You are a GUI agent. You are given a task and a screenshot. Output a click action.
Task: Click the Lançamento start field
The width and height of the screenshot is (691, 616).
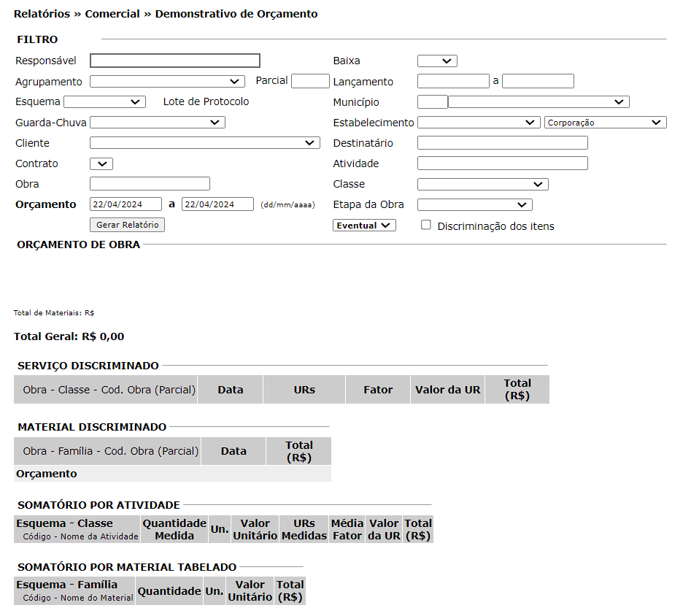point(453,81)
